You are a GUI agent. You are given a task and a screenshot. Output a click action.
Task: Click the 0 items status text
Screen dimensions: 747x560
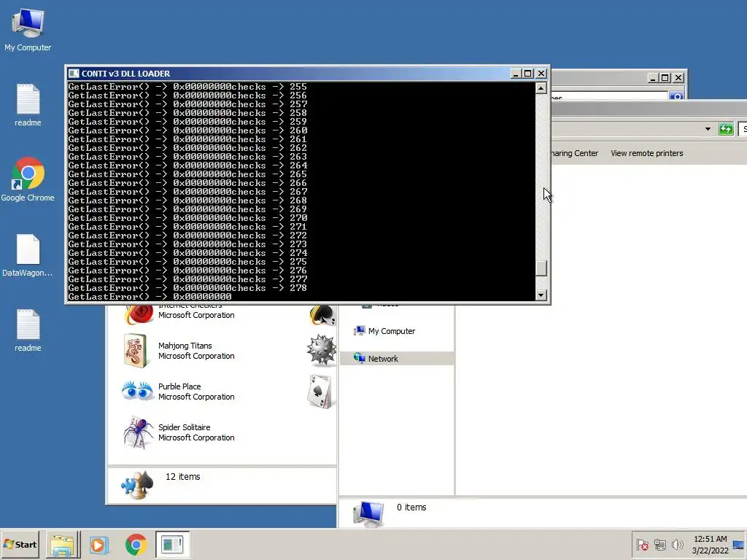[x=411, y=507]
